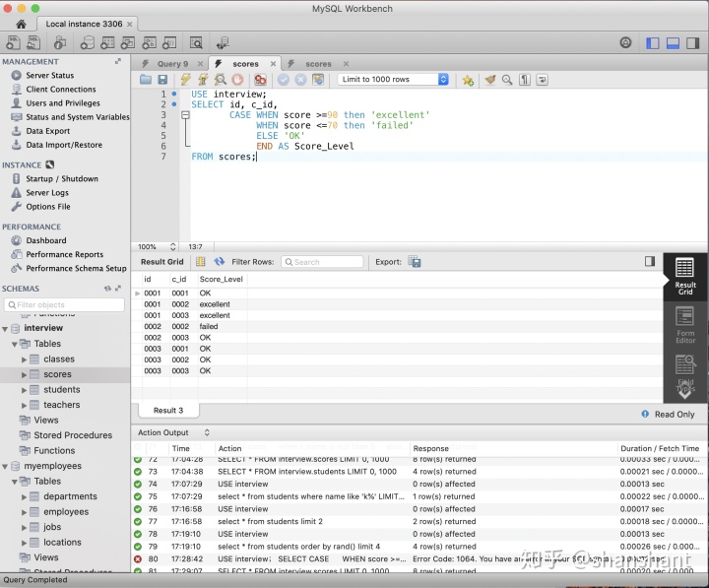Click the Filter objects search field
This screenshot has width=709, height=588.
coord(64,305)
